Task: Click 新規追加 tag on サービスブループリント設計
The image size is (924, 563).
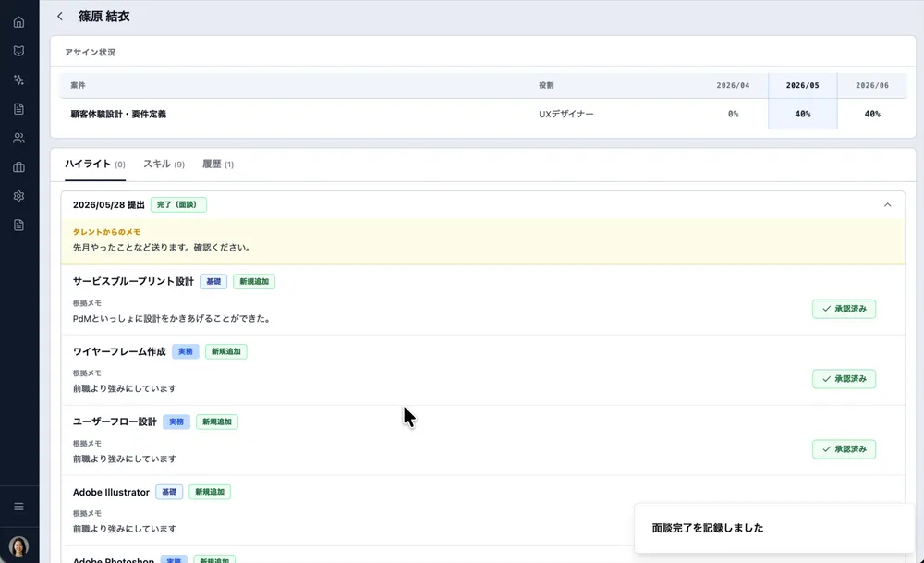Action: click(x=254, y=281)
